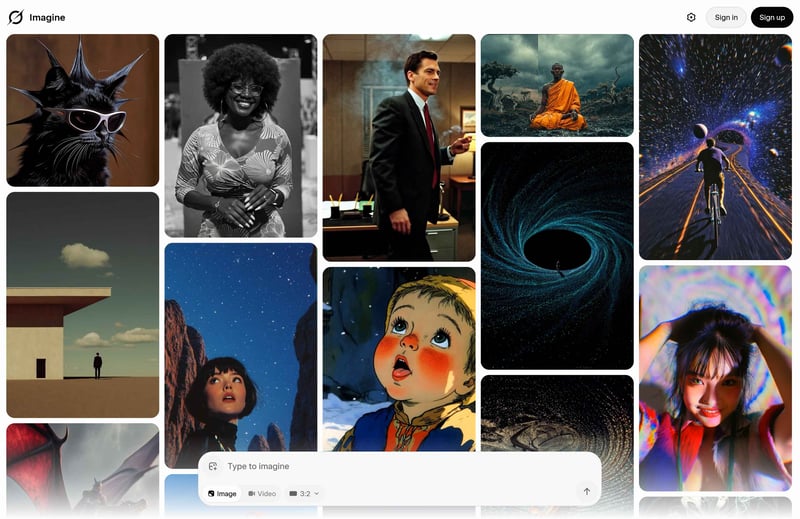Select Image generation mode
This screenshot has height=519, width=800.
coord(222,493)
